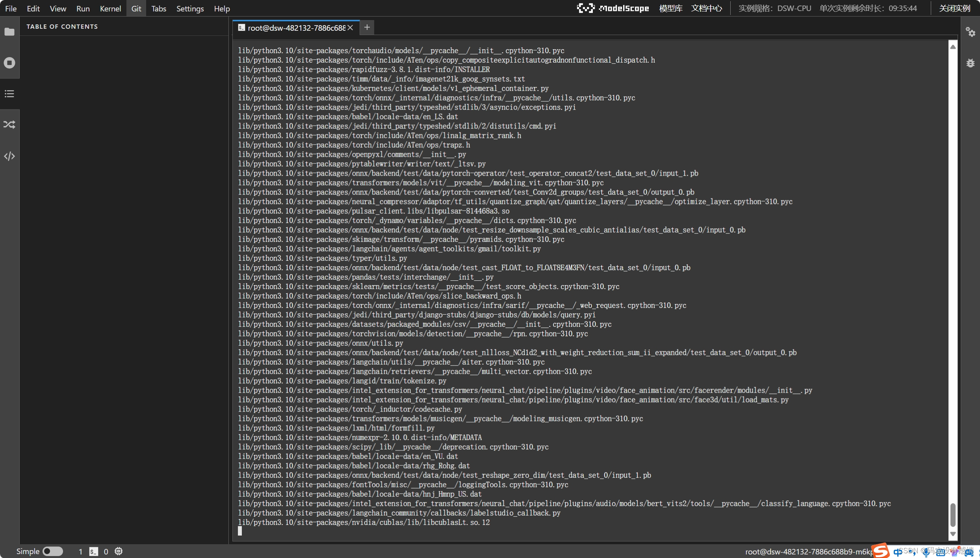Click the libpulsar-814468a3.so line
This screenshot has width=980, height=558.
(x=373, y=211)
